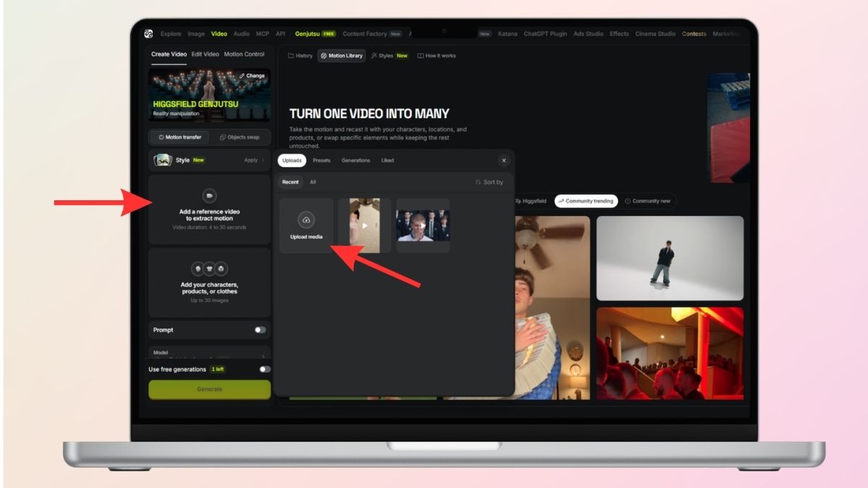Click the upload cloud icon

point(307,220)
